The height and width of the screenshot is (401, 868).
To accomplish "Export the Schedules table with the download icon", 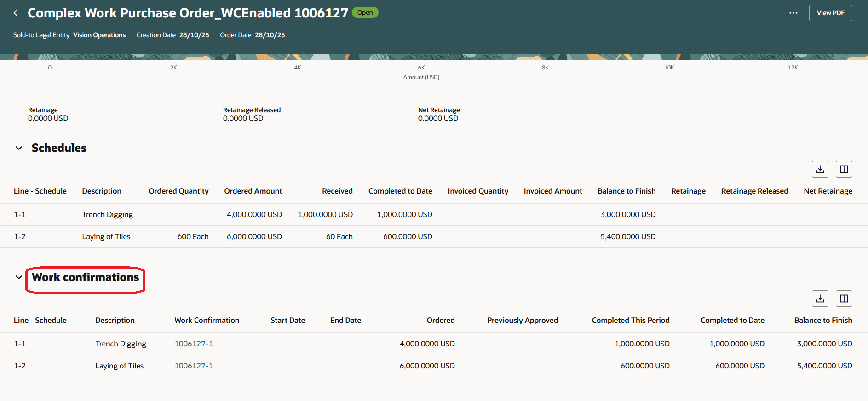I will click(x=820, y=169).
